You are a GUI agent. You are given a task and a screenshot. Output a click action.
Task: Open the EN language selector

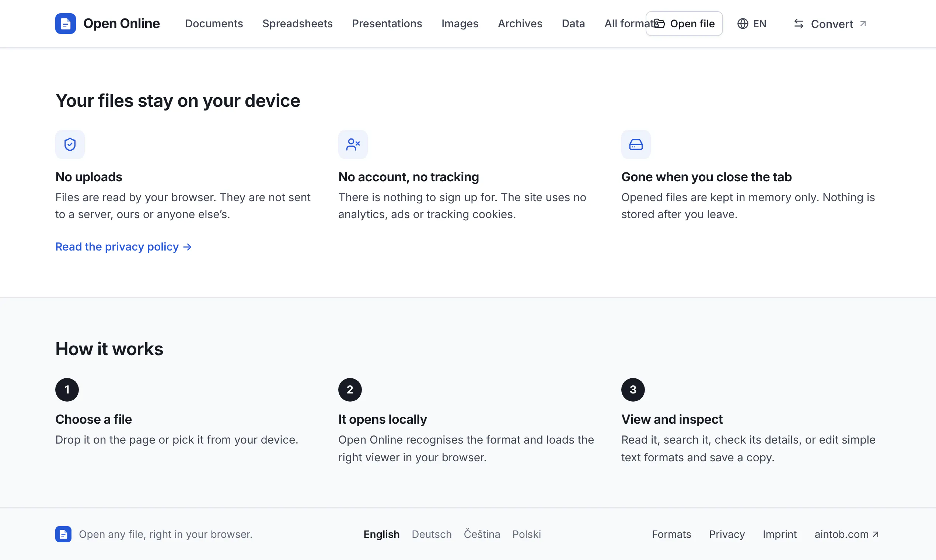752,24
